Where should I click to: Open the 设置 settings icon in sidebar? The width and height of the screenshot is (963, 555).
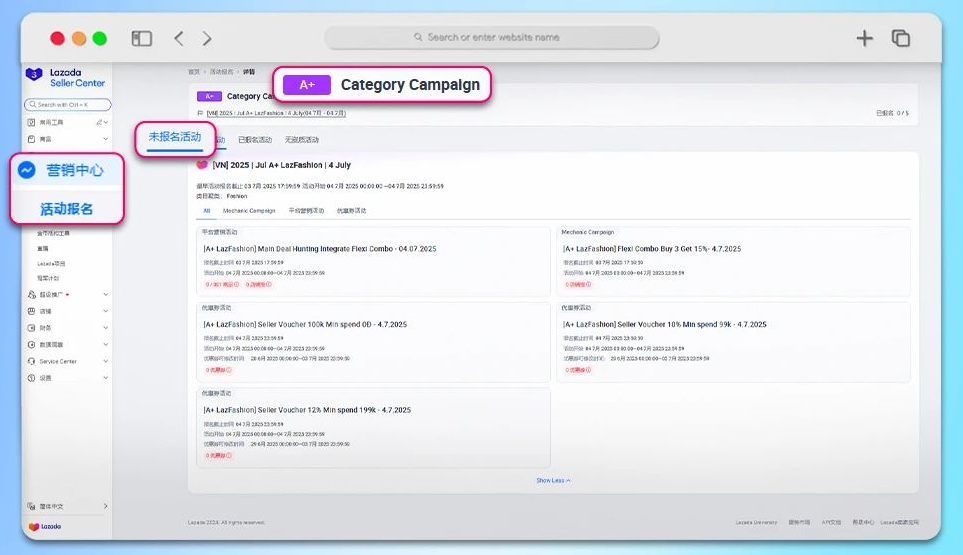[31, 378]
